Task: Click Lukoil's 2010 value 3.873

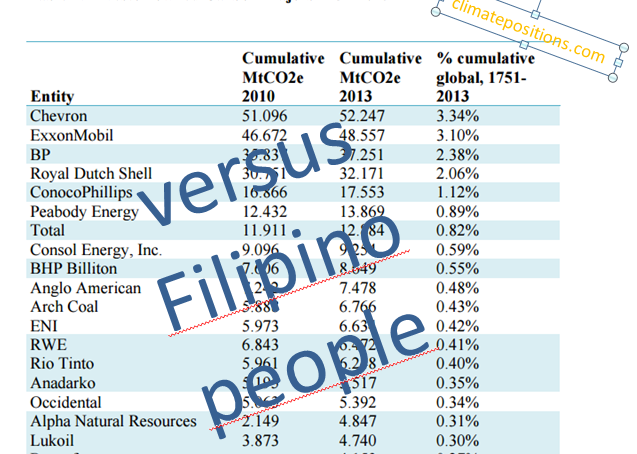Action: 260,441
